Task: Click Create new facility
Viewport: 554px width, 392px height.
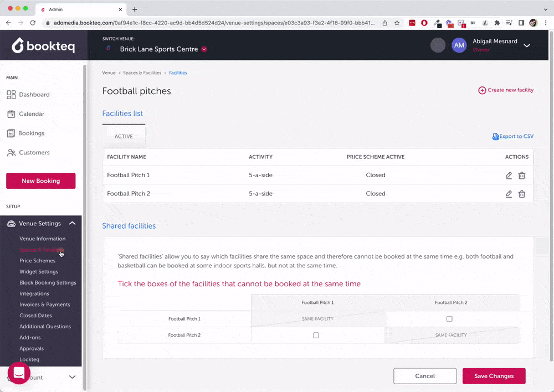Action: tap(506, 90)
